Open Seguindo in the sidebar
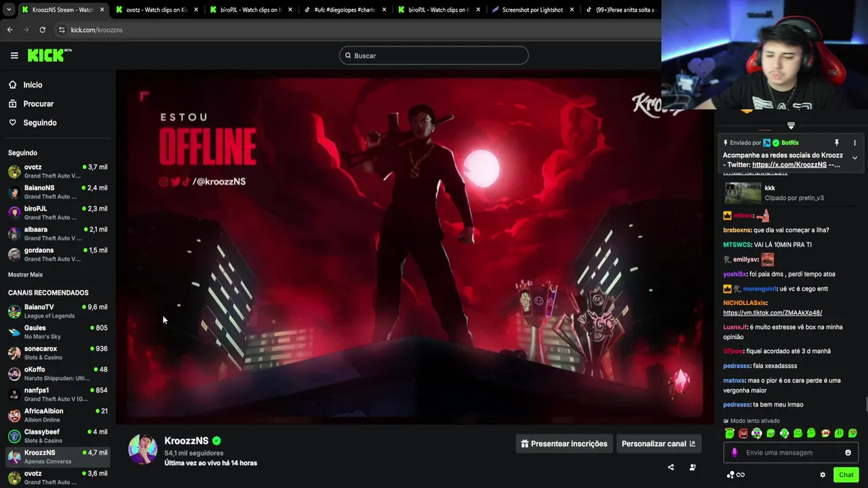The width and height of the screenshot is (868, 488). (x=39, y=123)
